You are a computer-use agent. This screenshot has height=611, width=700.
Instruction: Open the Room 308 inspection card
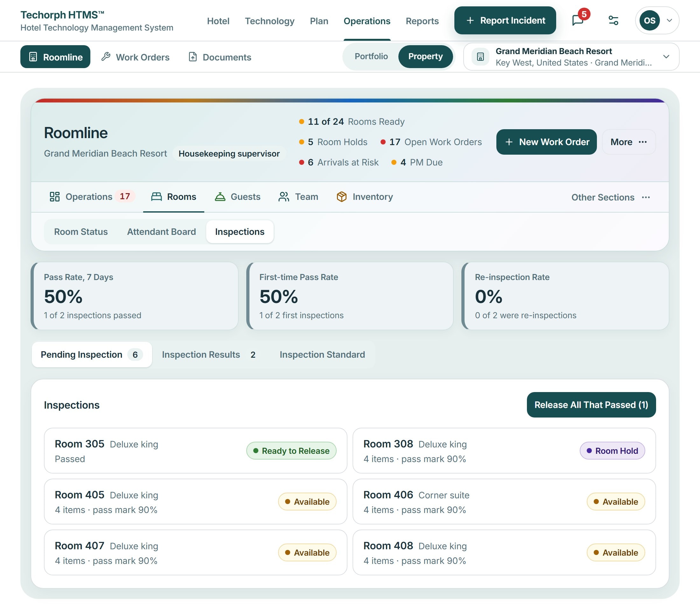(x=504, y=450)
